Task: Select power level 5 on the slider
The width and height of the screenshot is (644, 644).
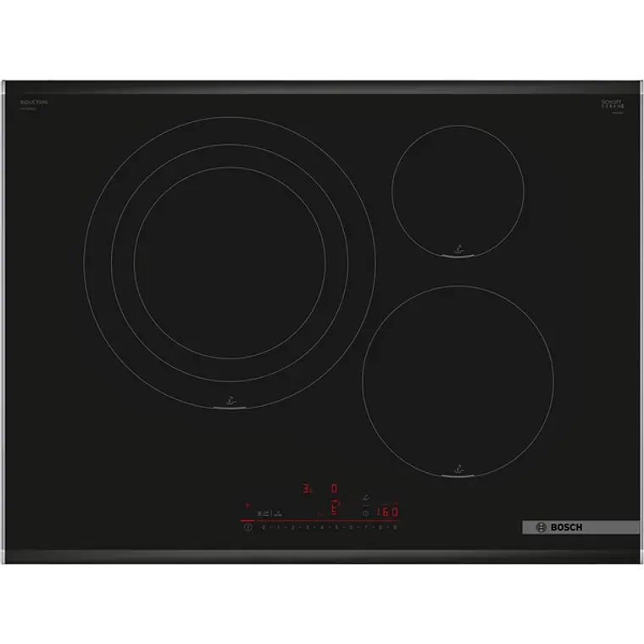Action: (336, 527)
